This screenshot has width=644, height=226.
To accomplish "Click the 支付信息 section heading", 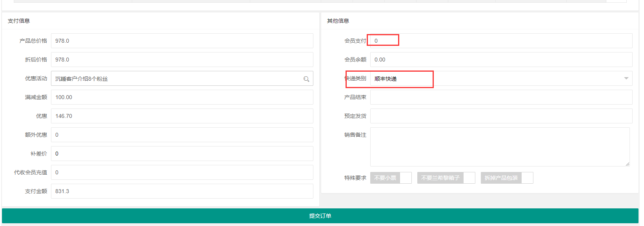I will click(x=19, y=21).
